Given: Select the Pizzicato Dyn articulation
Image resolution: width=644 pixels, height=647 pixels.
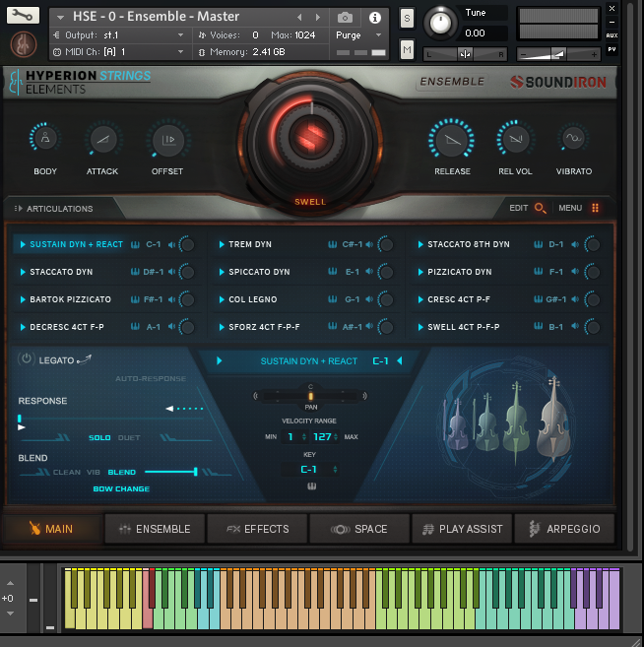Looking at the screenshot, I should 460,272.
